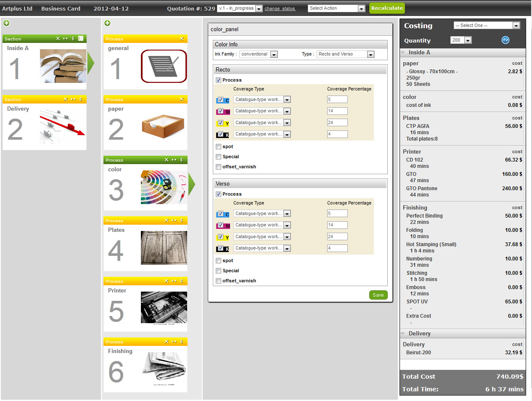Toggle Magenta checkbox in Recto
The height and width of the screenshot is (401, 532).
point(220,111)
